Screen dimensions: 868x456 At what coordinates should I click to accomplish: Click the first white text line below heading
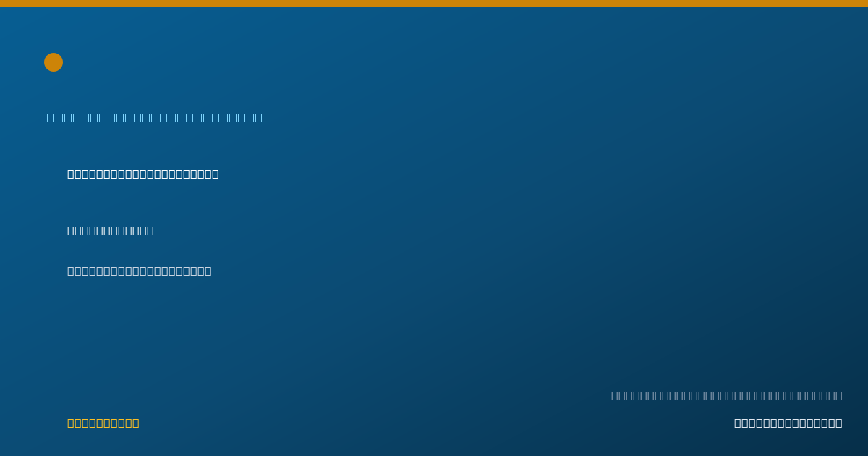(143, 174)
